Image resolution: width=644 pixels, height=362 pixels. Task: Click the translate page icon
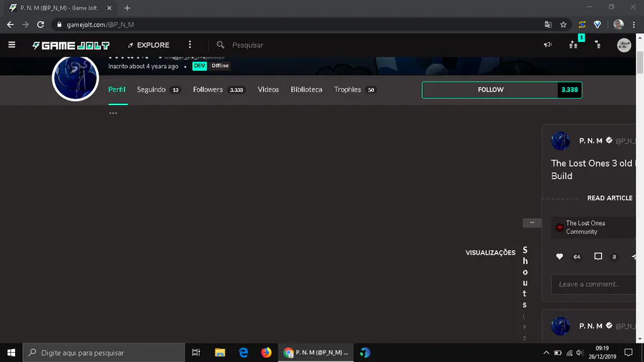pos(548,24)
